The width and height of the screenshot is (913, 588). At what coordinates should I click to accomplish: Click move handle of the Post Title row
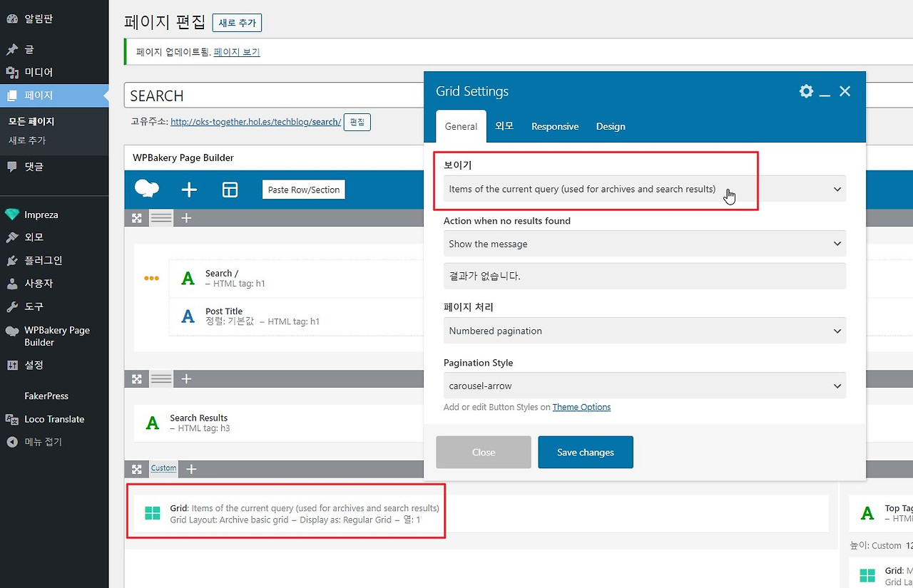(x=137, y=218)
